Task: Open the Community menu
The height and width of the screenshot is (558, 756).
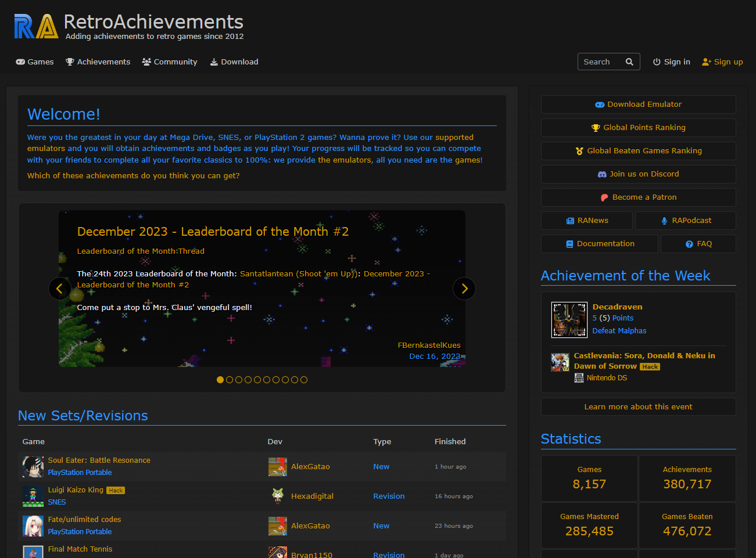Action: pyautogui.click(x=170, y=62)
